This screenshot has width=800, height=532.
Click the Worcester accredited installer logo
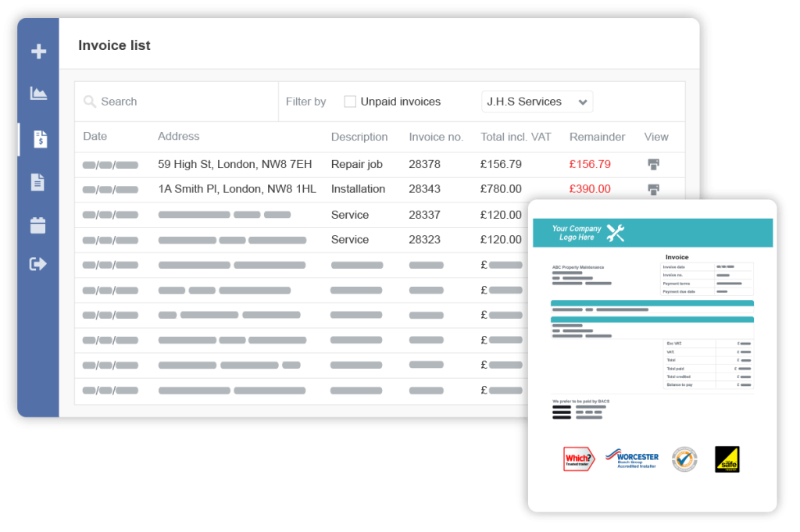pyautogui.click(x=632, y=459)
